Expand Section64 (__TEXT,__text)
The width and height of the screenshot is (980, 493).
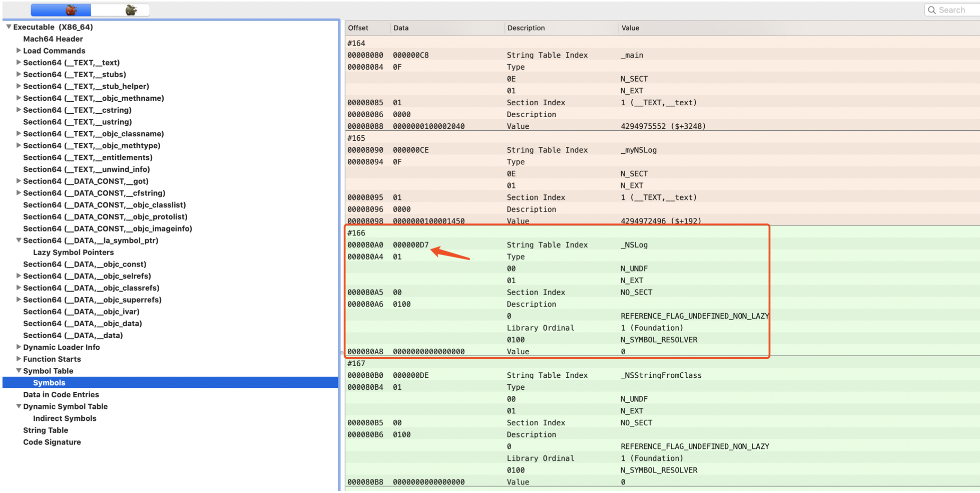[x=19, y=63]
